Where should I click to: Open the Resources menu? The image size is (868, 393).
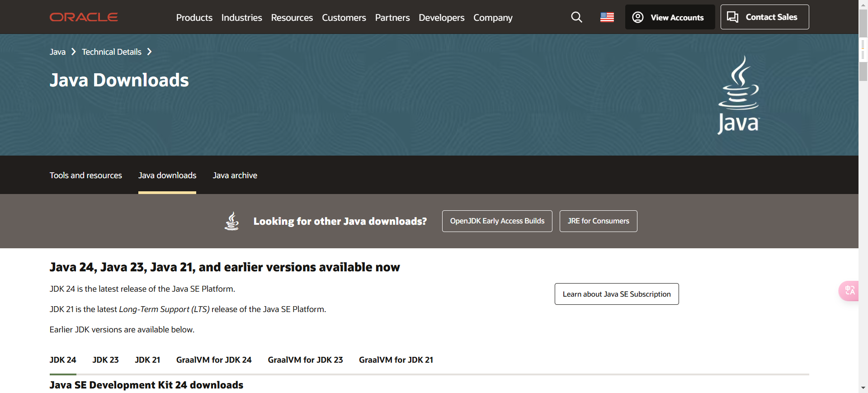point(292,18)
